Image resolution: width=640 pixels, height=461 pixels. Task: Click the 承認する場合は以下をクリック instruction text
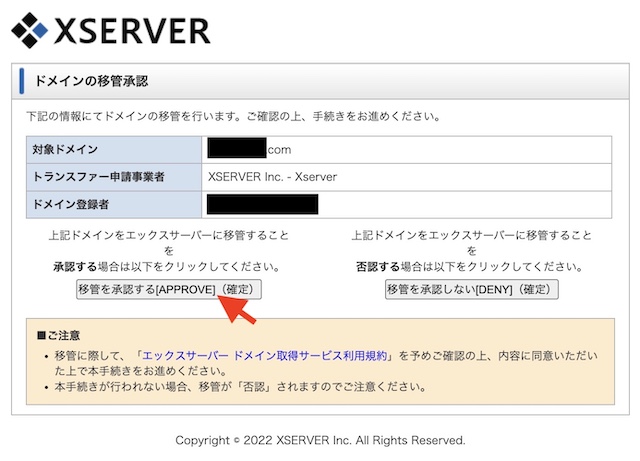pos(167,267)
